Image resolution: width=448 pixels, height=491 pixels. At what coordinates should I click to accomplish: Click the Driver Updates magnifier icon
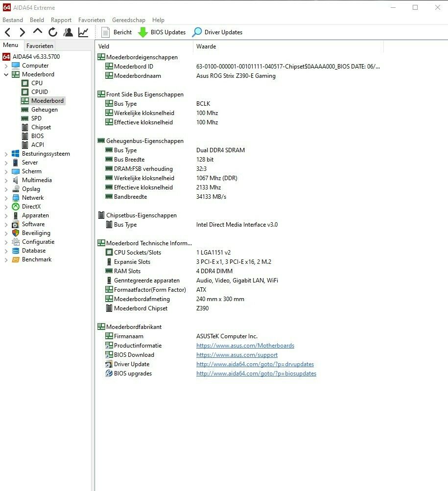(197, 32)
